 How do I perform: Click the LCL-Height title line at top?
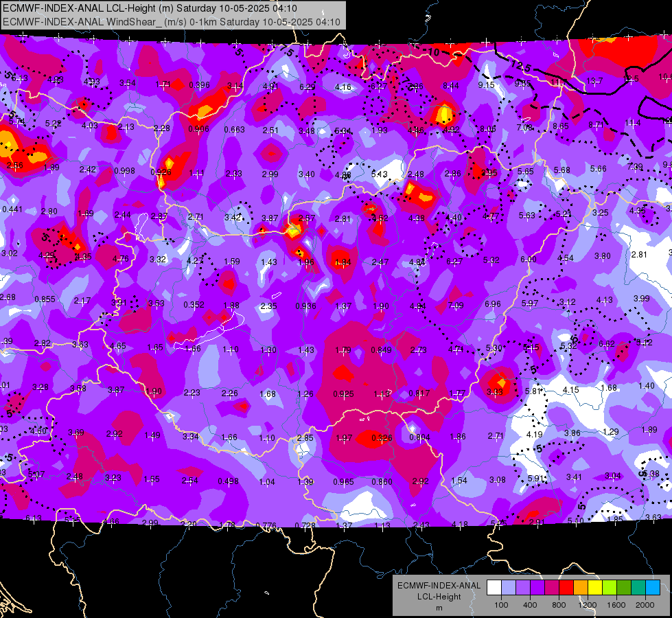[150, 8]
